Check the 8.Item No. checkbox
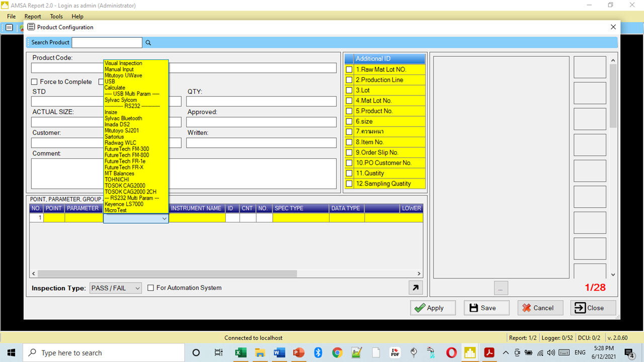 (349, 142)
